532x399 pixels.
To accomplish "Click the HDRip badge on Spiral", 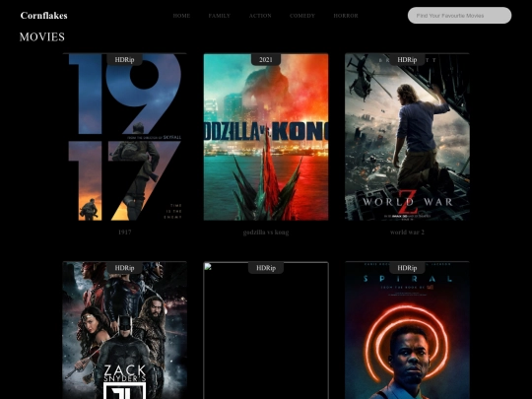I will [x=407, y=268].
